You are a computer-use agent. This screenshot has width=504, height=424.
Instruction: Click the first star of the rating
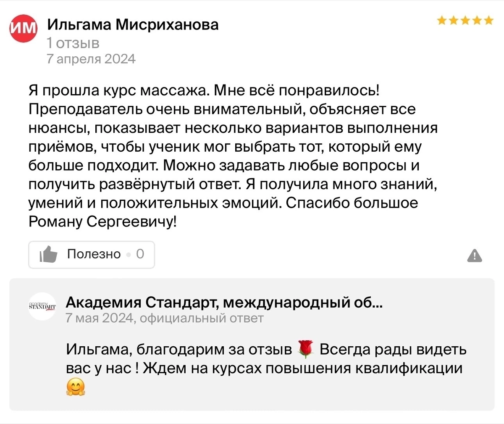(442, 20)
